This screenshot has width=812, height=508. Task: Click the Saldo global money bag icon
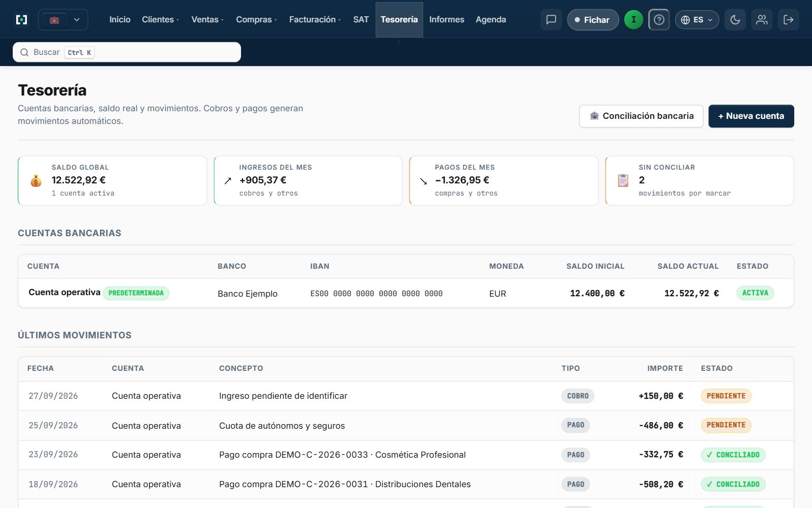coord(36,180)
